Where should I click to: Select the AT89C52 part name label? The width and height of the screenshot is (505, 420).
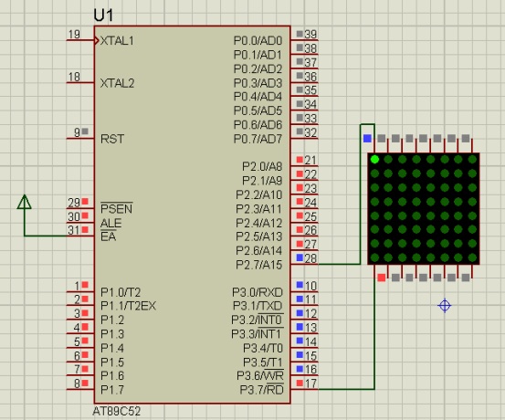click(x=116, y=411)
